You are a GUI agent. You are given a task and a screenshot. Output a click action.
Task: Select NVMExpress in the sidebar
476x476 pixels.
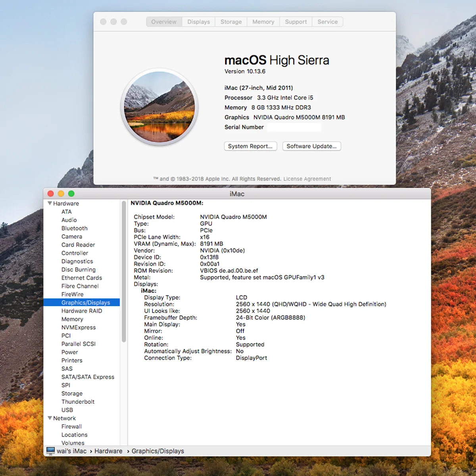pyautogui.click(x=79, y=328)
